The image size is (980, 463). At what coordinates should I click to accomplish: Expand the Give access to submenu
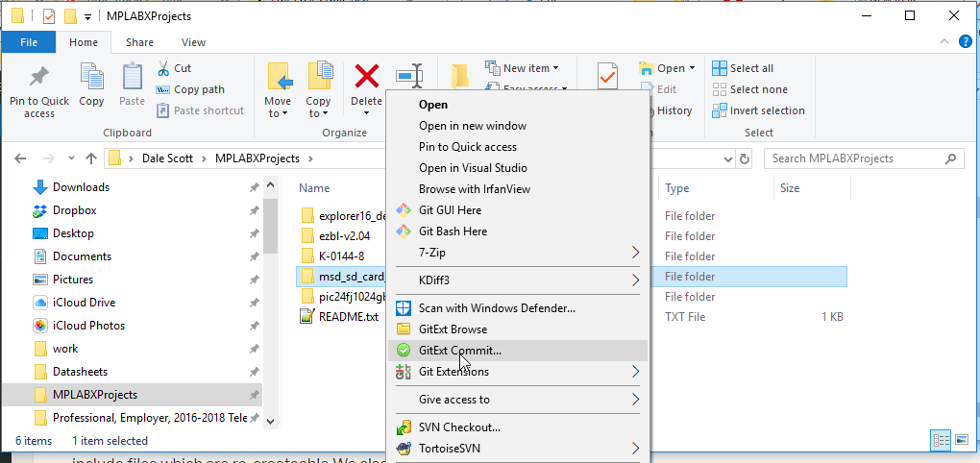coord(518,400)
